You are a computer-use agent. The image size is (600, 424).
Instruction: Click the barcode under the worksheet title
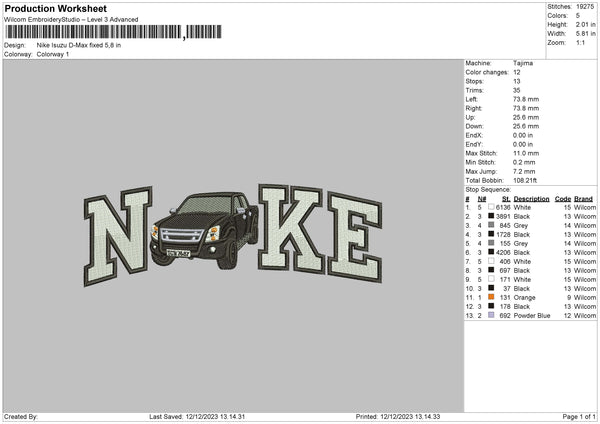(x=114, y=32)
